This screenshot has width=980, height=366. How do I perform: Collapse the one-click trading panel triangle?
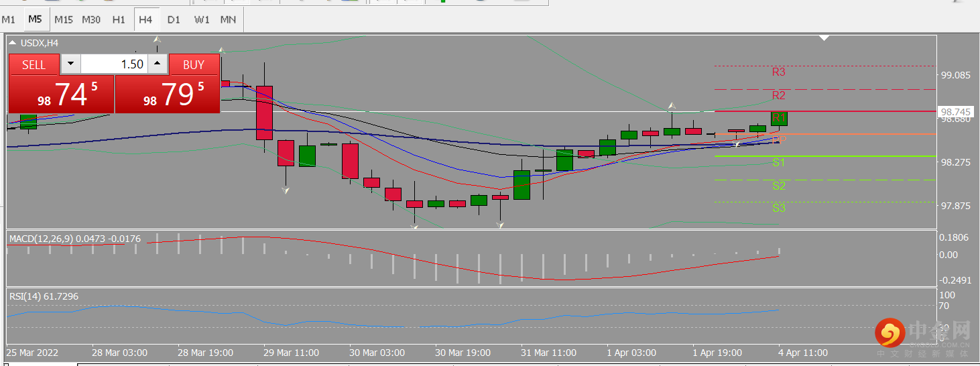tap(13, 43)
